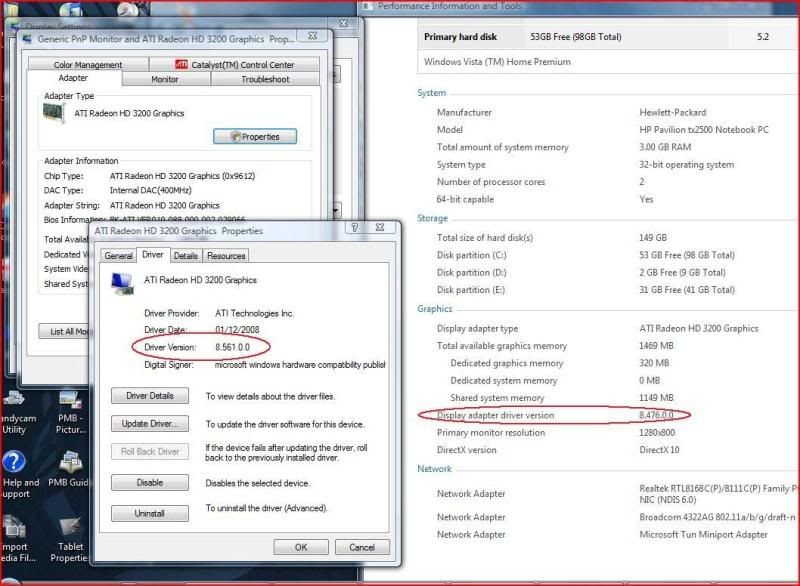Viewport: 800px width, 586px height.
Task: Go to the General tab in the driver properties
Action: click(x=118, y=256)
